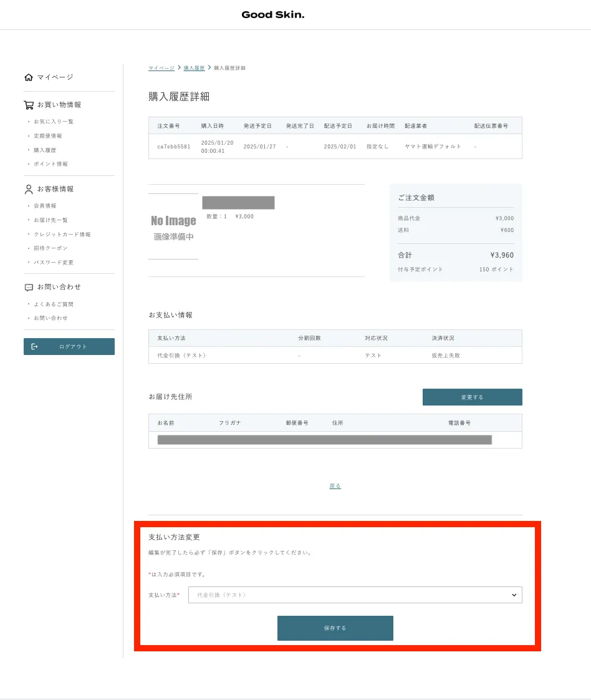This screenshot has width=591, height=700.
Task: Click the Good Skin. logo at the top
Action: (273, 14)
